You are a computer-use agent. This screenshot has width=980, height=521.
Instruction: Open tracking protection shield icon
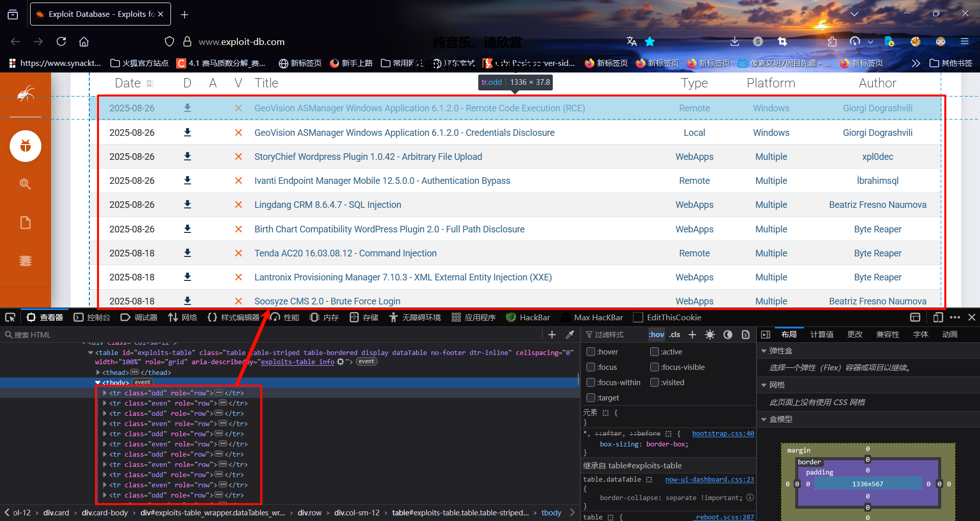169,41
